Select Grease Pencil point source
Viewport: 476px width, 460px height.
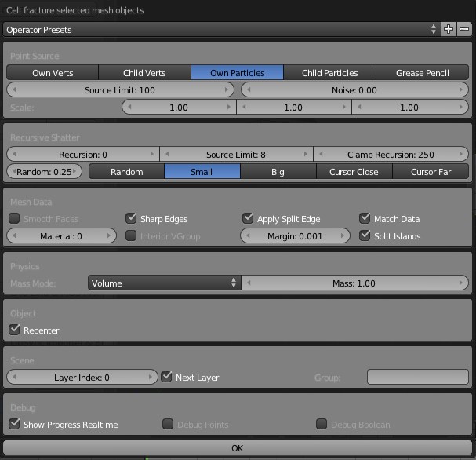[423, 73]
